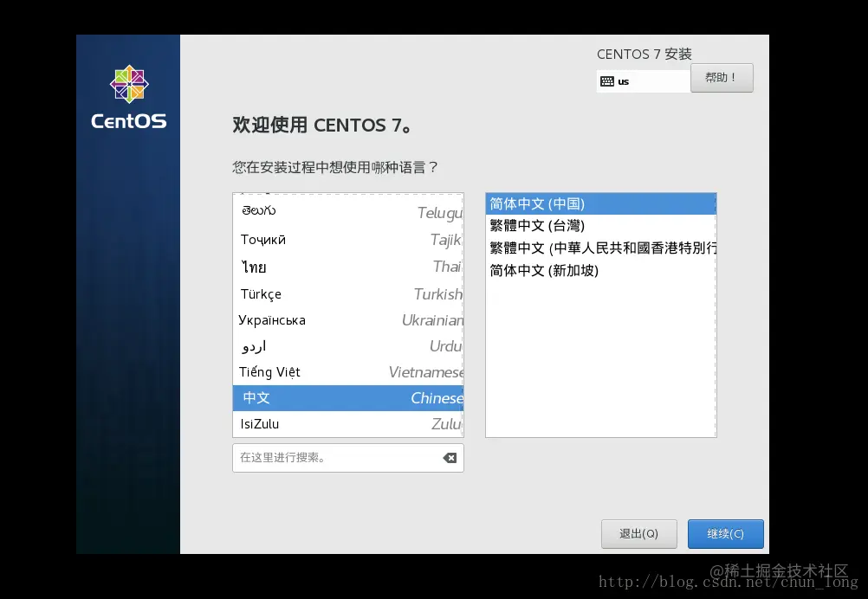Image resolution: width=868 pixels, height=599 pixels.
Task: Select the us keyboard layout indicator
Action: [644, 81]
